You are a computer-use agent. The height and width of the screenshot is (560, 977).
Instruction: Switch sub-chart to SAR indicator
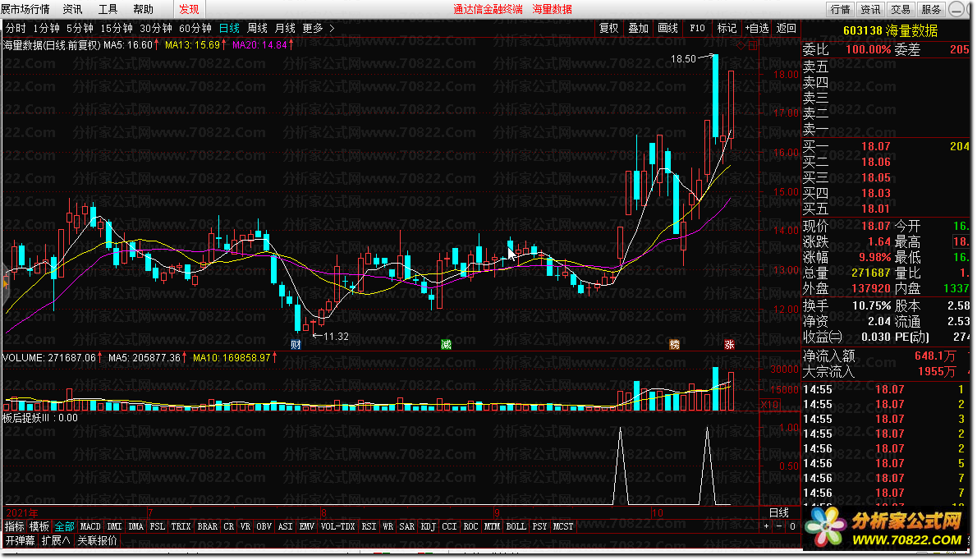pyautogui.click(x=407, y=526)
